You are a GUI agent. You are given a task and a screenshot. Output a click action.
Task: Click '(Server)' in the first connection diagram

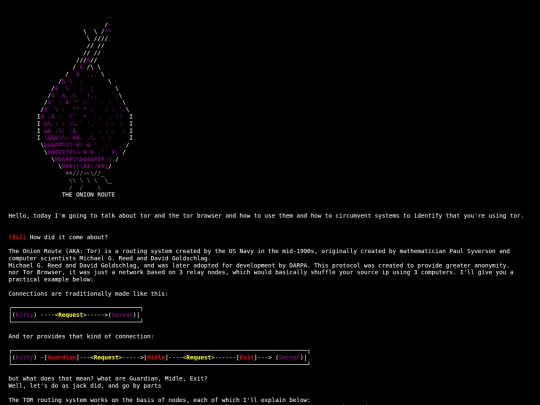[x=122, y=315]
